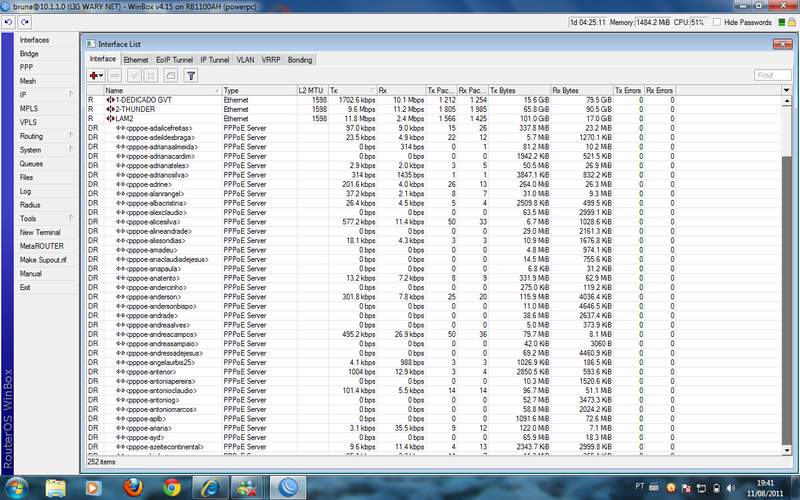Viewport: 800px width, 500px height.
Task: Click the pppoe-adalicefreitas interface icon
Action: pyautogui.click(x=120, y=128)
